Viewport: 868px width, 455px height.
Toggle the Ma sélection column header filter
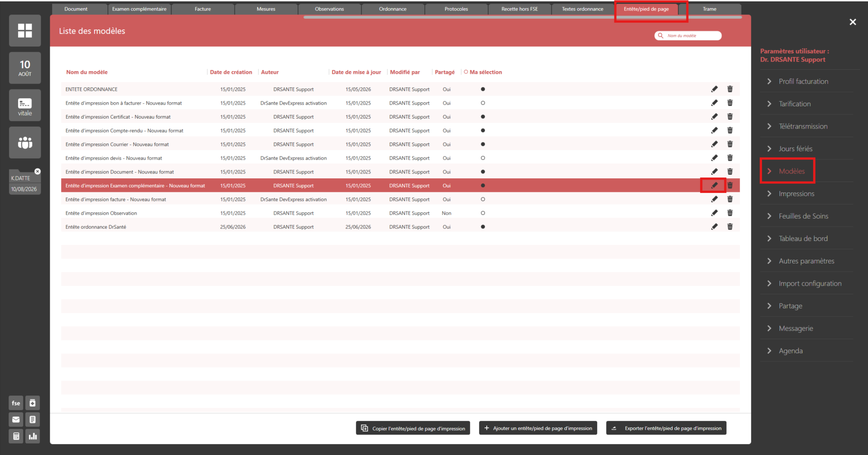click(x=466, y=72)
